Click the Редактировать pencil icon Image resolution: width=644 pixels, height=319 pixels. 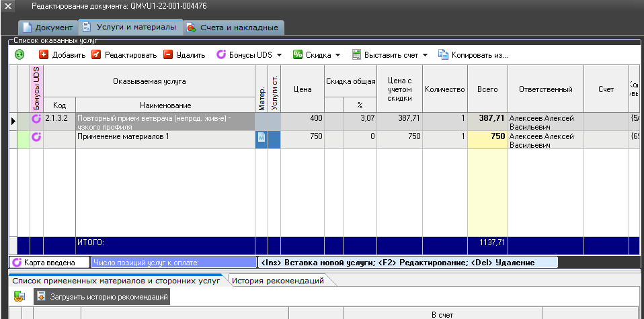(x=96, y=54)
